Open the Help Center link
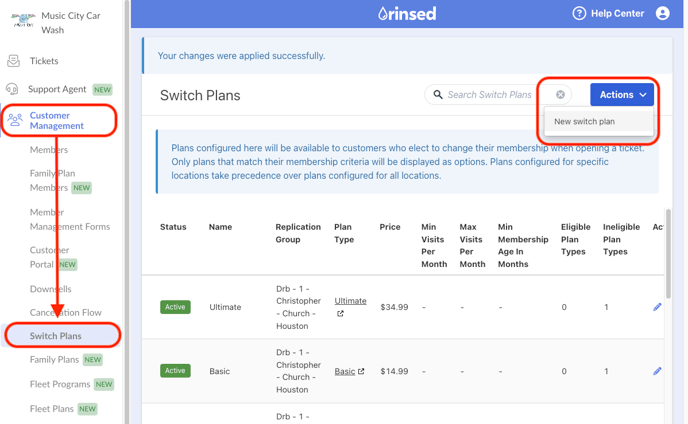 (x=617, y=14)
